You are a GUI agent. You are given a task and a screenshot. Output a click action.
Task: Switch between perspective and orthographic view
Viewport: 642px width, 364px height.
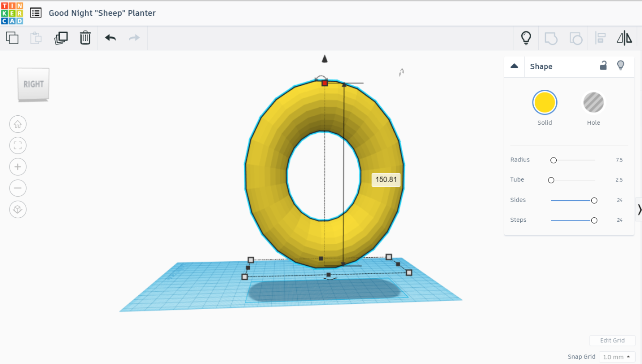18,209
